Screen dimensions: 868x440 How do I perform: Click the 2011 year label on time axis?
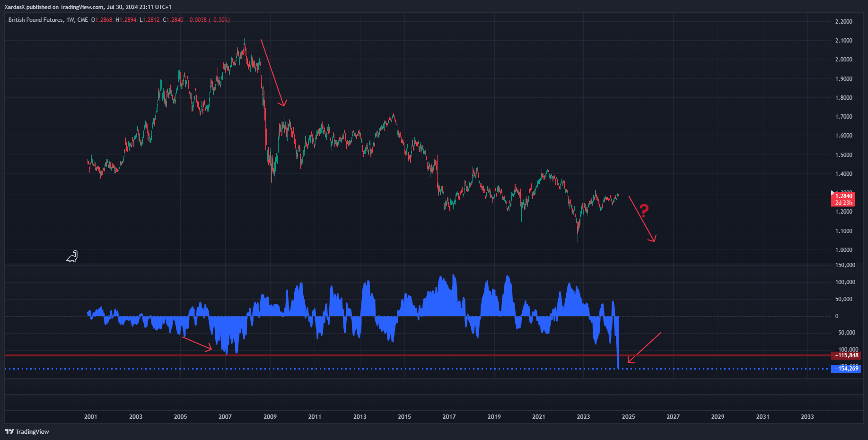click(x=315, y=417)
